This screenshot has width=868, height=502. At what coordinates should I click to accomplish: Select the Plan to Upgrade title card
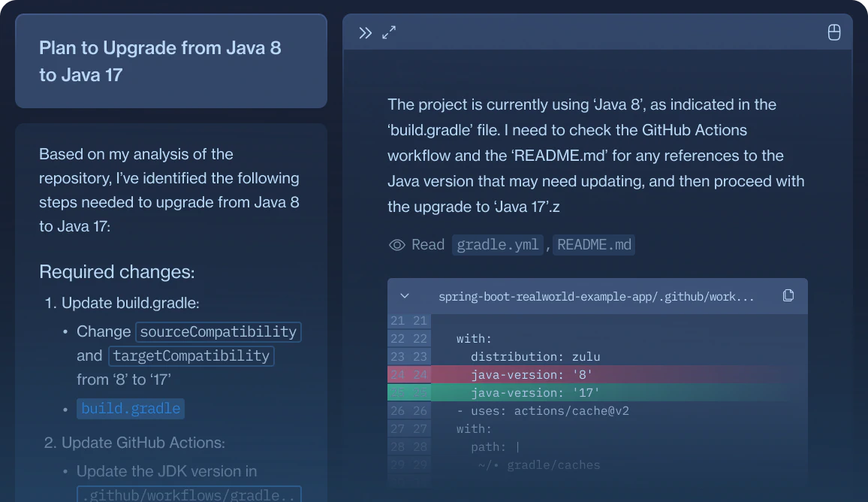171,61
